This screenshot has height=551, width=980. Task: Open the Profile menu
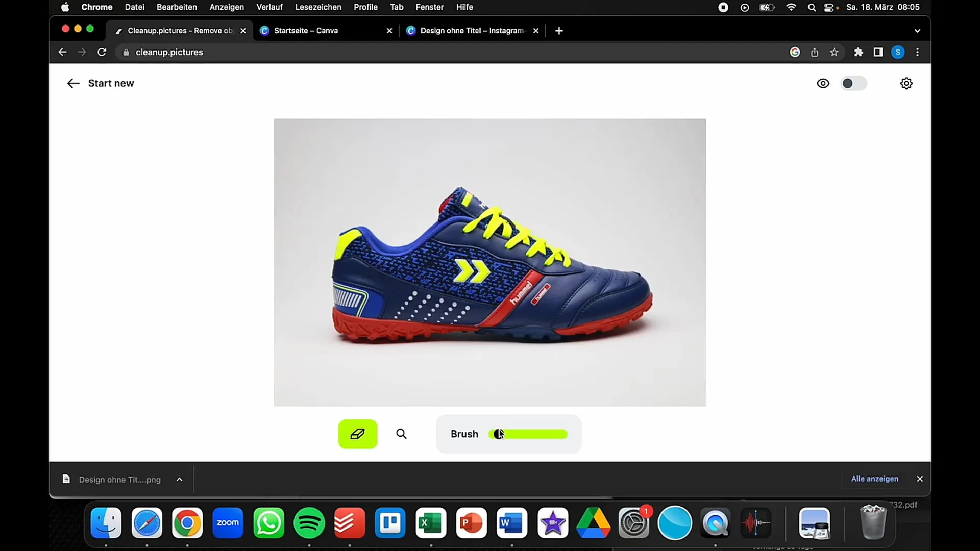click(365, 7)
